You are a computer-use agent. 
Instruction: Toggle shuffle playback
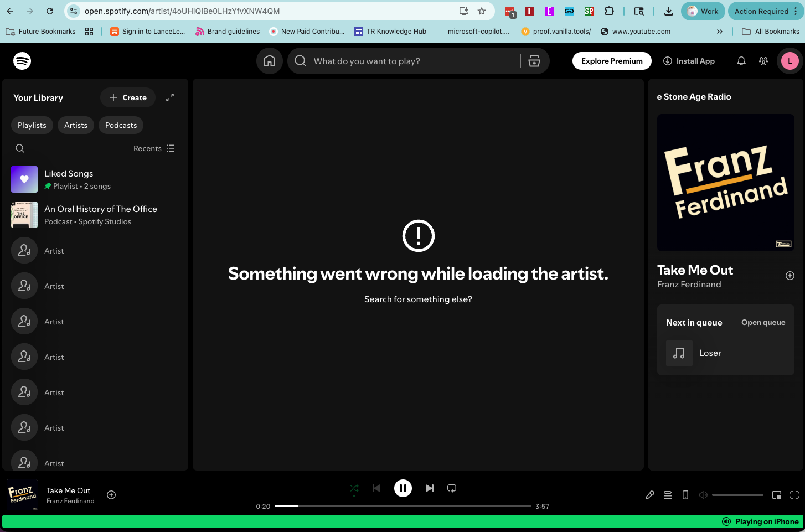(354, 488)
